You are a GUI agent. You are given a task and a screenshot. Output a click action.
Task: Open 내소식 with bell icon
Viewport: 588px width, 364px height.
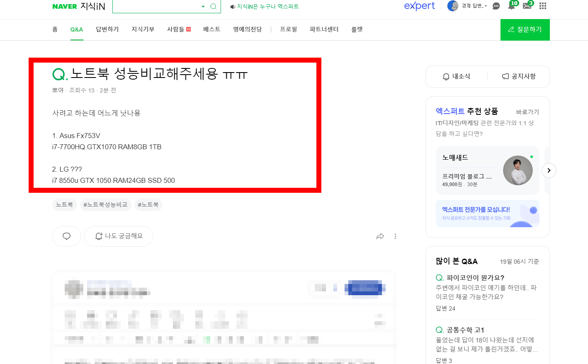tap(457, 76)
